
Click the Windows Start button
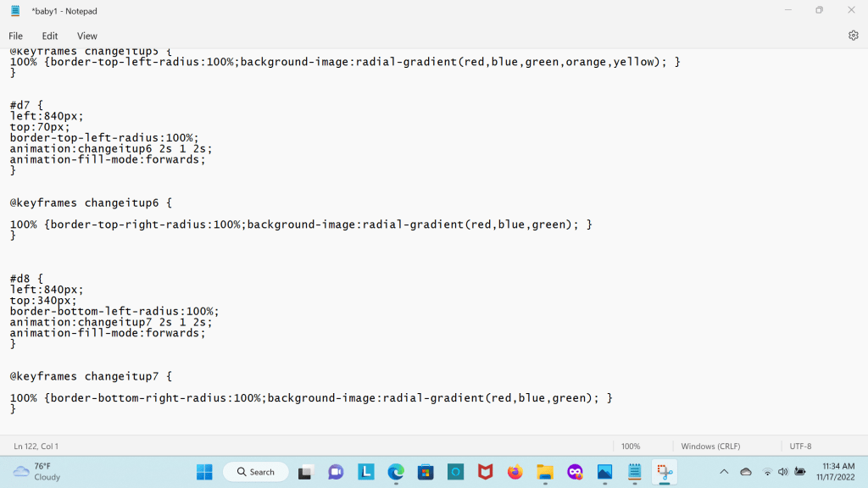tap(205, 472)
